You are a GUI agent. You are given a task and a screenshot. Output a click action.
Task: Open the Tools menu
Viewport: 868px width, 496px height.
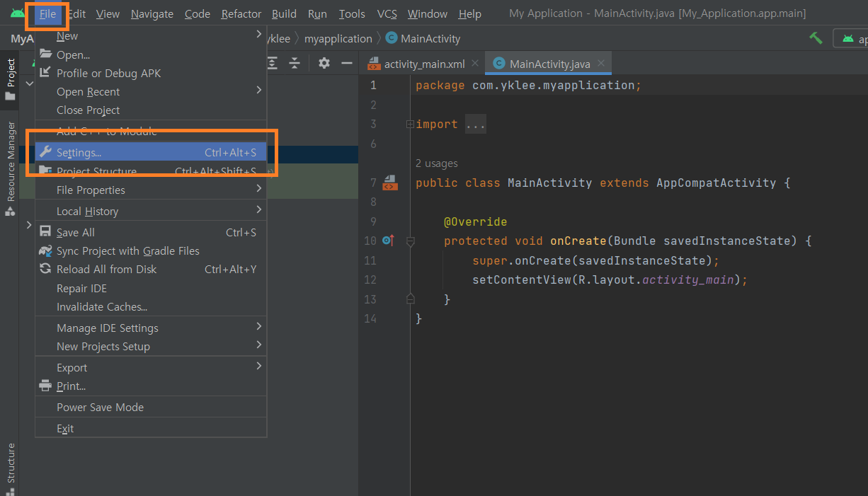pyautogui.click(x=352, y=14)
